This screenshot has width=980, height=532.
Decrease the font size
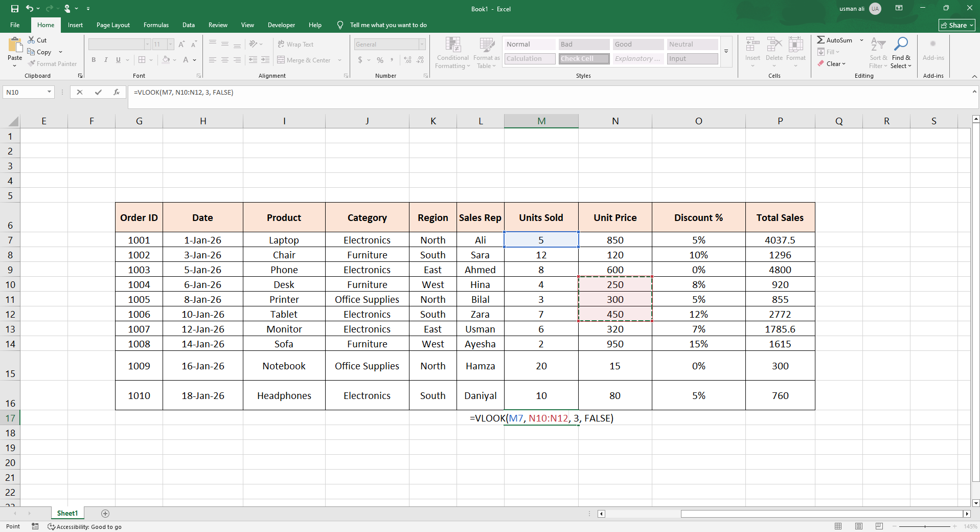(194, 45)
